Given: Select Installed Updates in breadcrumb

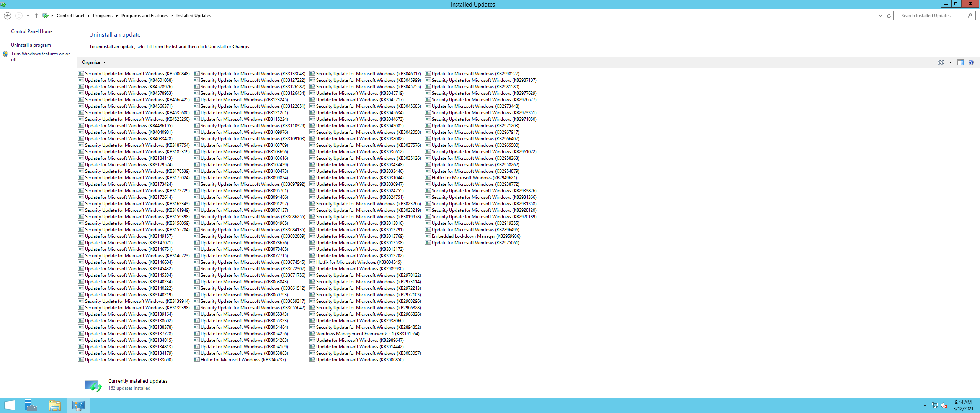Looking at the screenshot, I should (x=194, y=16).
